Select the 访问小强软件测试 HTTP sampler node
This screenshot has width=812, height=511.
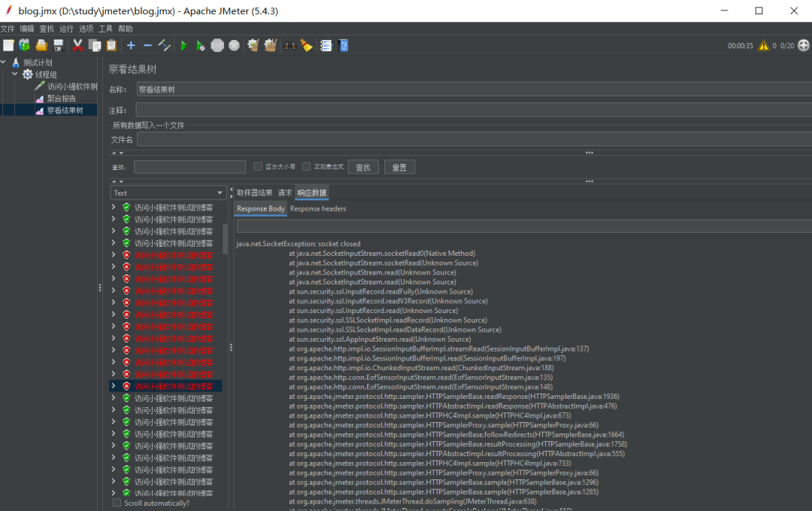pos(71,87)
